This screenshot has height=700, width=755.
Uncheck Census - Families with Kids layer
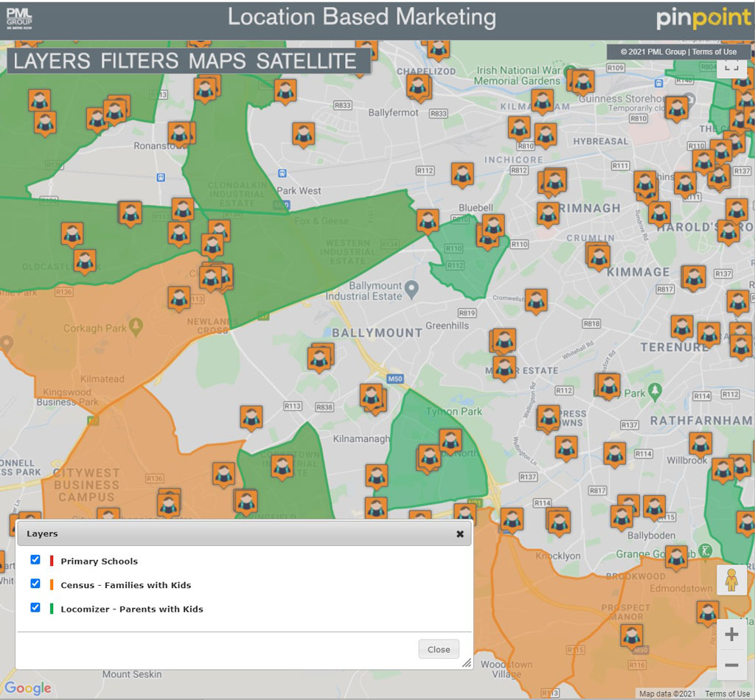pos(35,584)
